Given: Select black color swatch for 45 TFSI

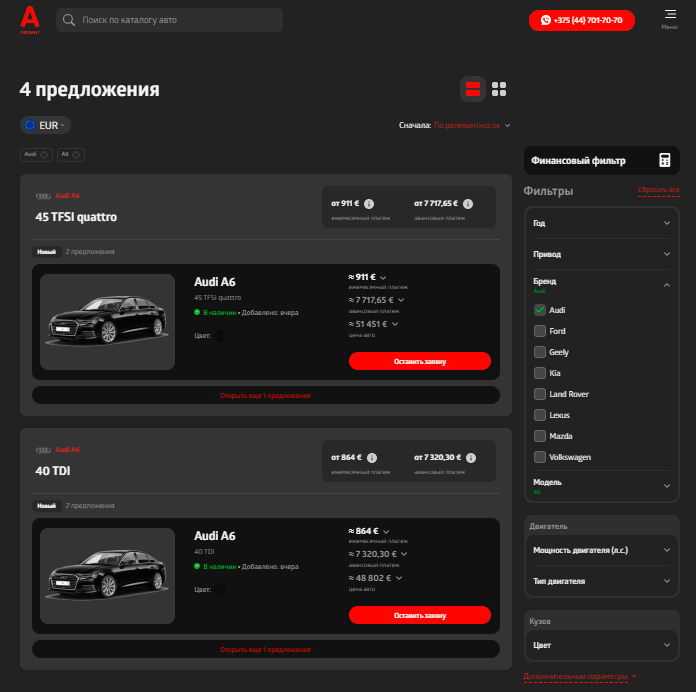Looking at the screenshot, I should click(220, 336).
